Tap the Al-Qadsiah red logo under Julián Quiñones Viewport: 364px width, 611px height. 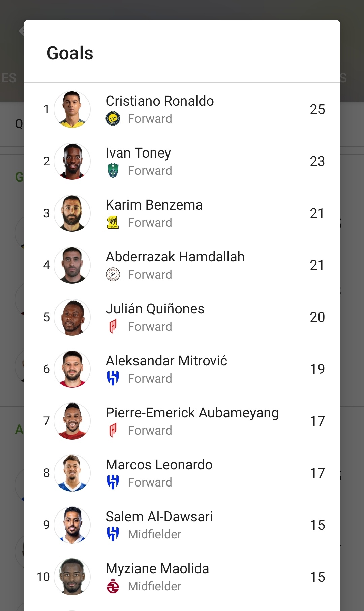pos(113,327)
